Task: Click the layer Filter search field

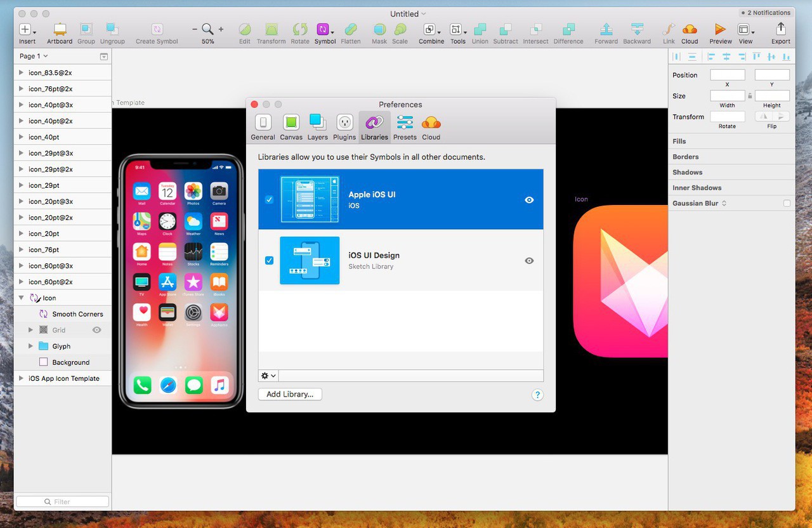Action: coord(62,501)
